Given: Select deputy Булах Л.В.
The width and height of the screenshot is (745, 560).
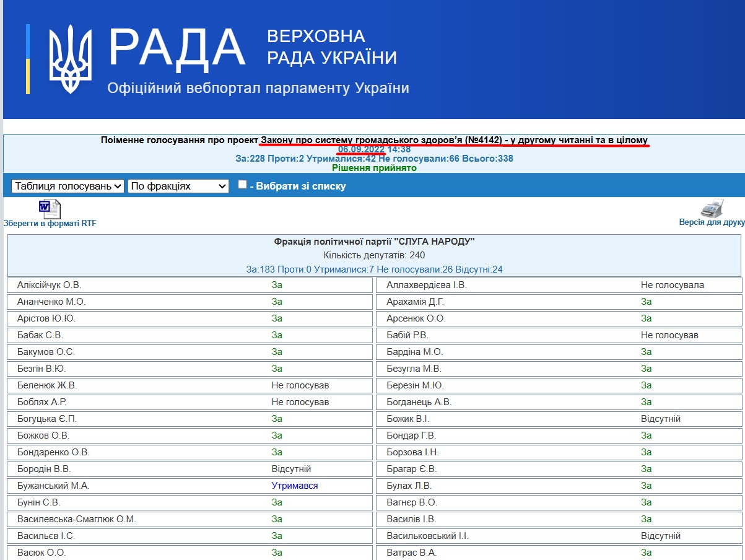Looking at the screenshot, I should (409, 486).
